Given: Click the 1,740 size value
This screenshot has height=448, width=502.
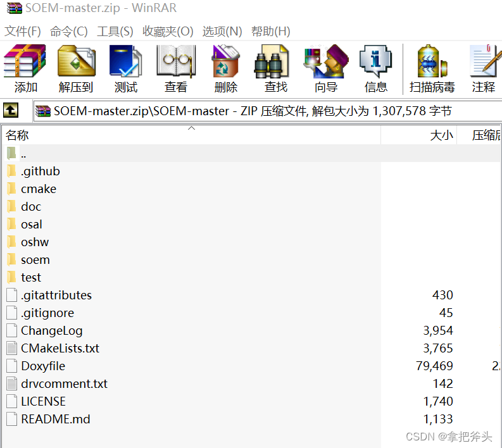Looking at the screenshot, I should (x=438, y=401).
